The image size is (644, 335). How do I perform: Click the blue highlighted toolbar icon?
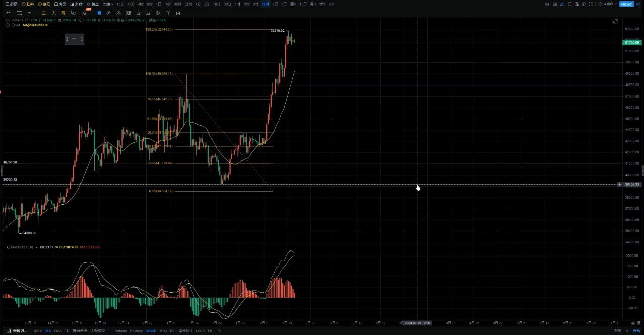(99, 13)
